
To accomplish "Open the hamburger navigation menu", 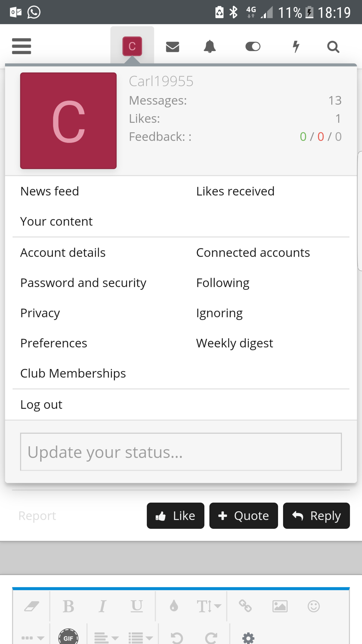I will click(21, 46).
